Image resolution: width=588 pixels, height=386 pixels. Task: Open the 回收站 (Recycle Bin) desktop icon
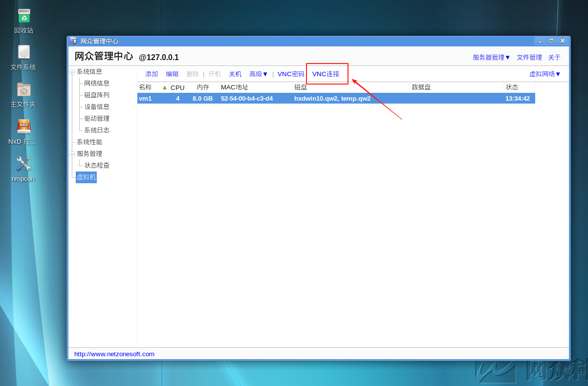coord(23,16)
